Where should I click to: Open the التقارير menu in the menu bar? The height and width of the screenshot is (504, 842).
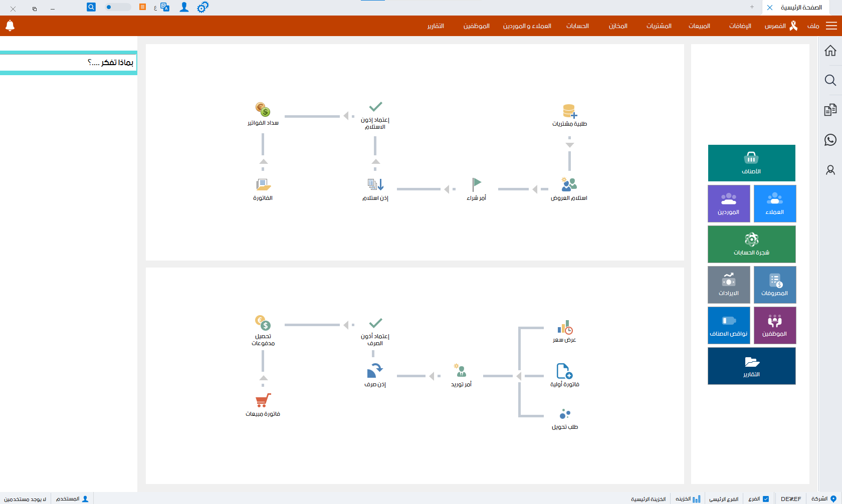436,26
